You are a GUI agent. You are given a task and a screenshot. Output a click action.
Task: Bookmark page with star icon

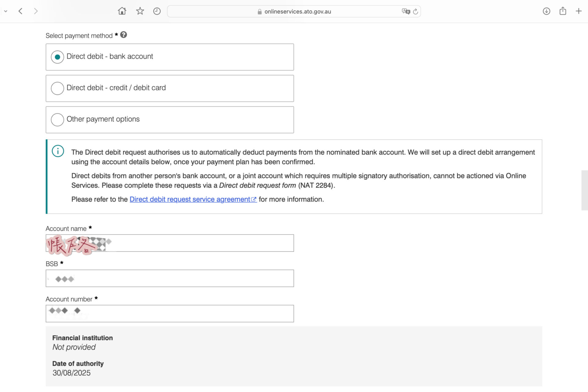[140, 11]
